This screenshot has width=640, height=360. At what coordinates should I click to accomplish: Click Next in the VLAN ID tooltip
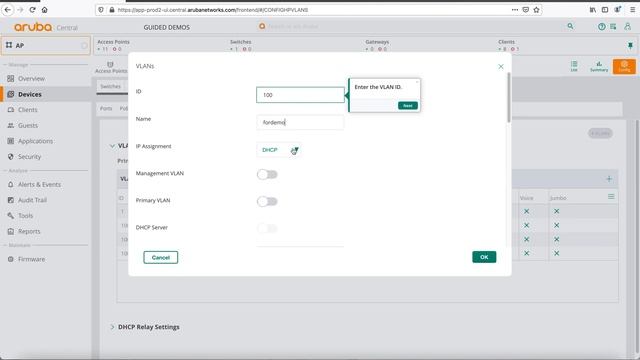point(408,106)
